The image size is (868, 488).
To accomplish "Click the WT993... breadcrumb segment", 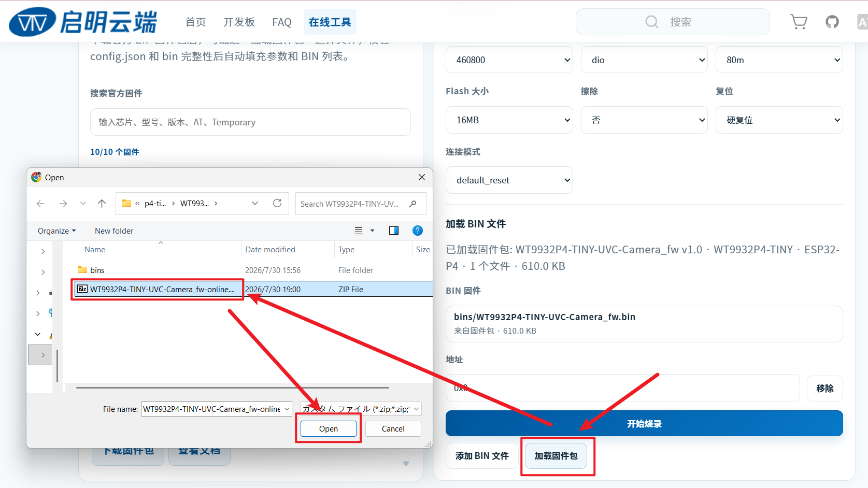I will [x=194, y=204].
